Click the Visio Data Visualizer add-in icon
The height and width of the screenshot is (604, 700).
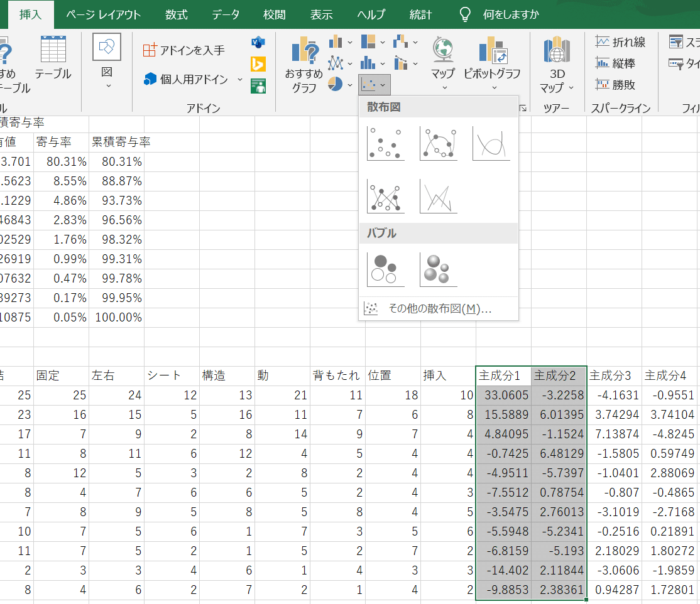[258, 43]
